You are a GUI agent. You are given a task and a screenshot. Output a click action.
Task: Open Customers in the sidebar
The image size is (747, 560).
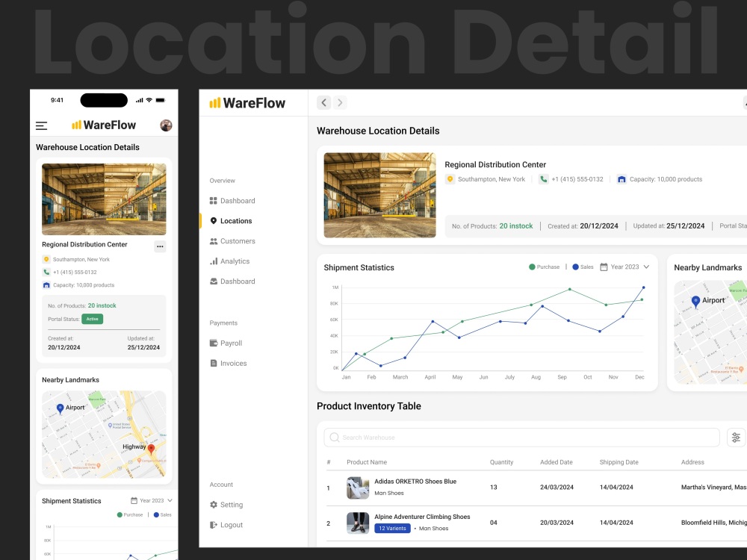pos(232,241)
